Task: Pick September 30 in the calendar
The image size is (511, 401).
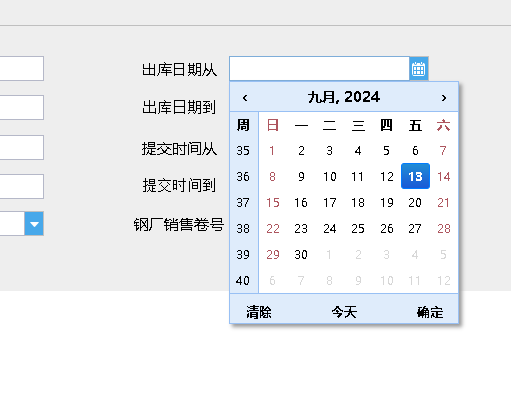Action: tap(301, 254)
